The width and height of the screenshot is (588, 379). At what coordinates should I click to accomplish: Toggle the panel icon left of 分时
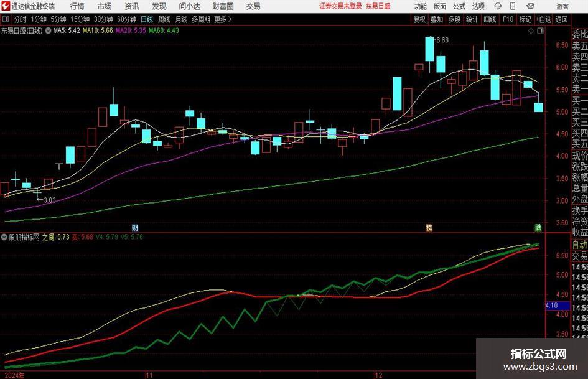(x=5, y=19)
